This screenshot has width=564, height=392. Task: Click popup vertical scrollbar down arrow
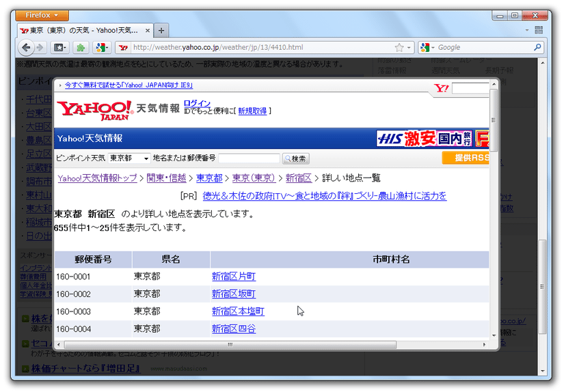[x=494, y=335]
